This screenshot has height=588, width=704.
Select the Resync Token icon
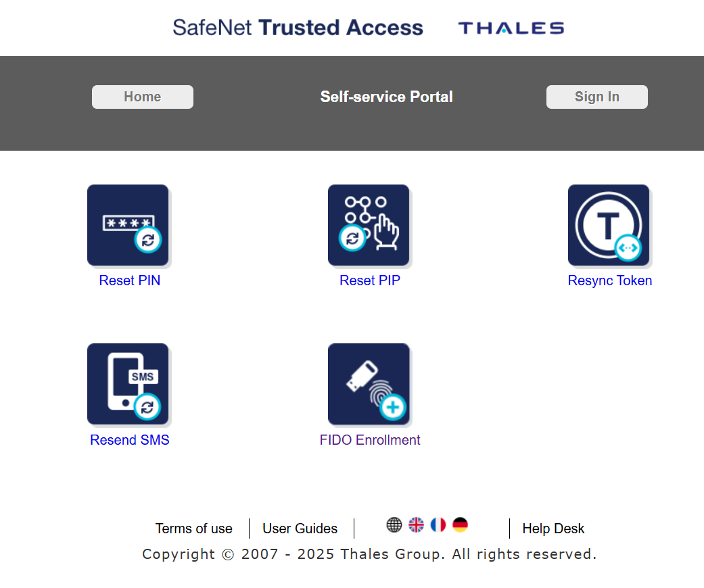pos(609,225)
